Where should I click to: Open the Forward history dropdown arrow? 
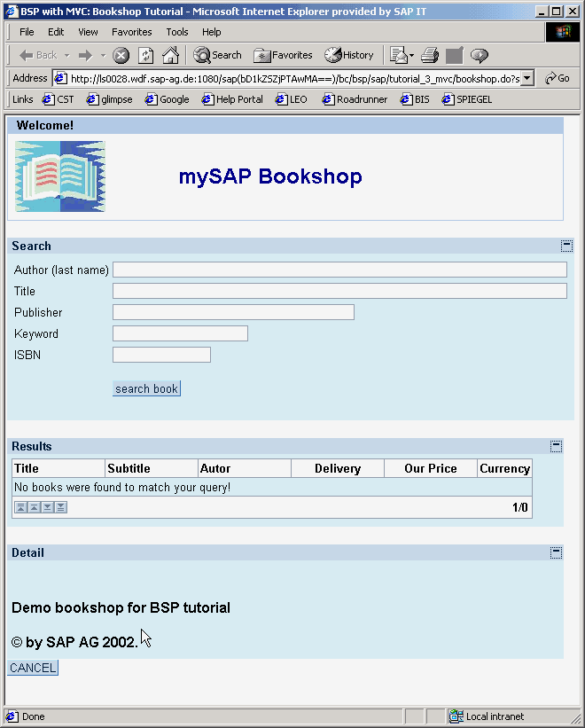103,55
